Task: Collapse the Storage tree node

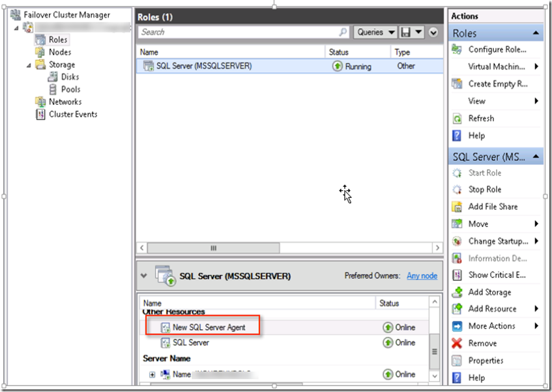Action: pos(29,65)
